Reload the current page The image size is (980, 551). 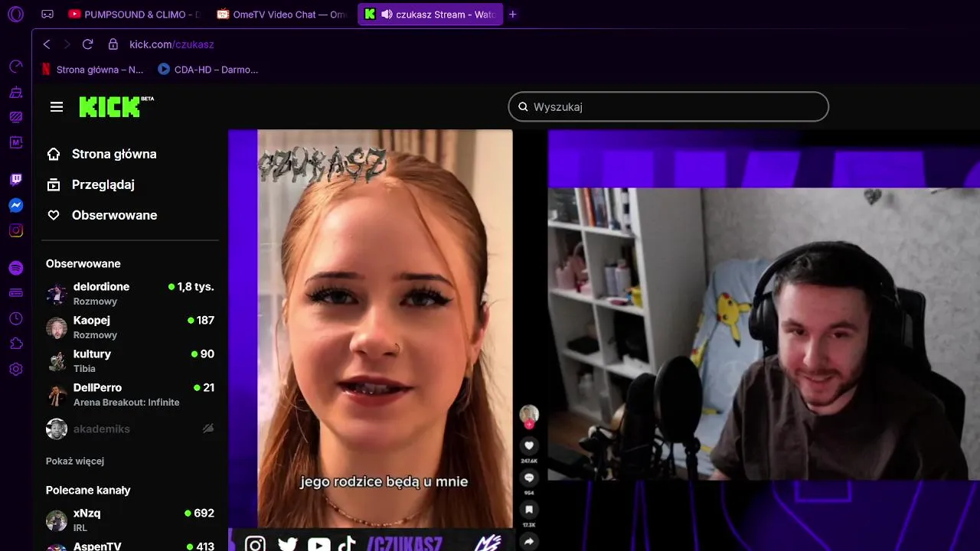[x=87, y=44]
